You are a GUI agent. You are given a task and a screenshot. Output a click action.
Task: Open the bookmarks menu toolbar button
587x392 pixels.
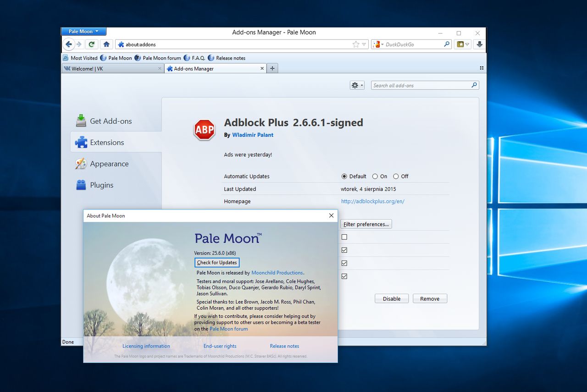point(463,44)
